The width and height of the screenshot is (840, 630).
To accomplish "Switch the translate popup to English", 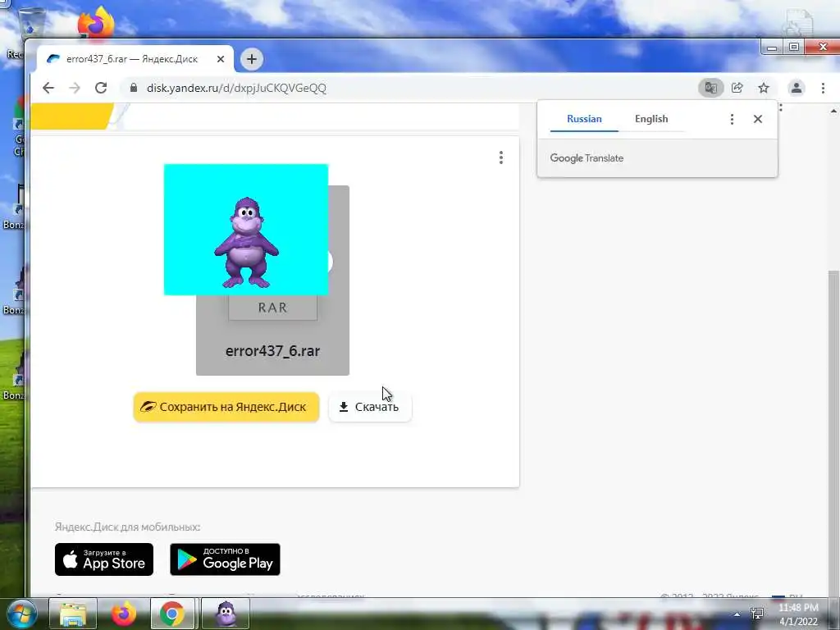I will (651, 119).
